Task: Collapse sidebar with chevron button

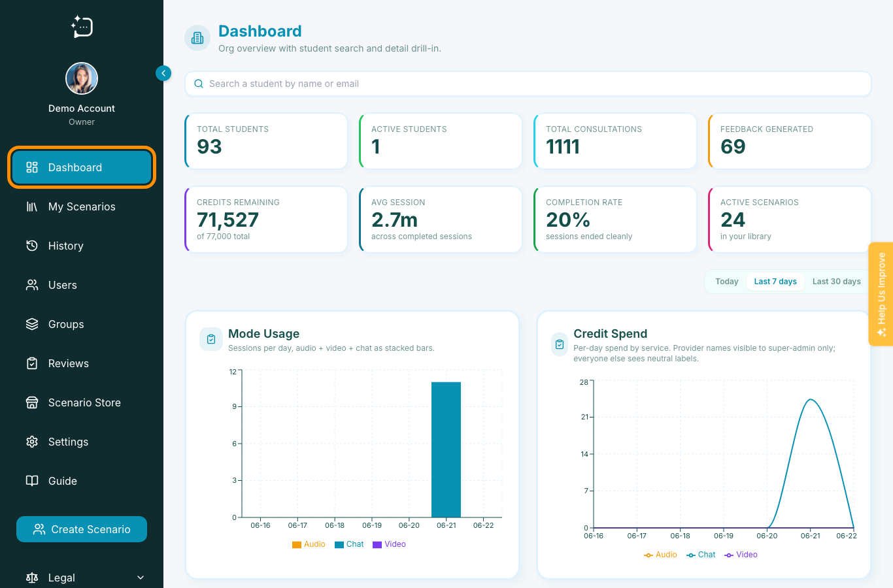Action: pyautogui.click(x=163, y=73)
